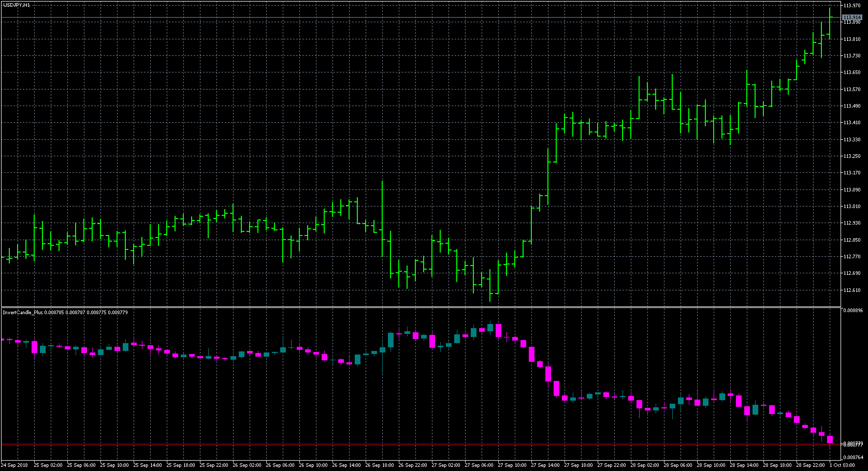Click the 112.610 price axis label
The height and width of the screenshot is (471, 868).
click(x=852, y=290)
